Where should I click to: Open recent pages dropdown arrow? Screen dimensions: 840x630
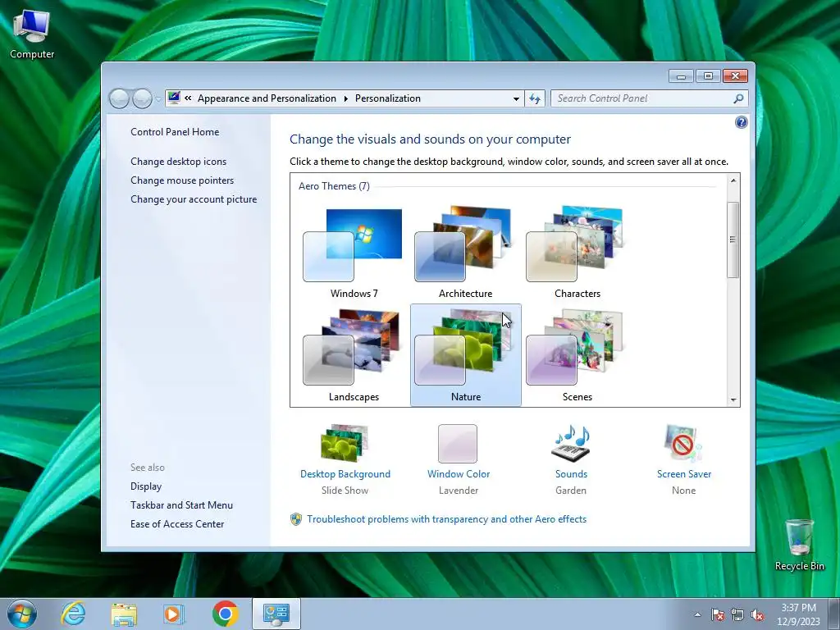pyautogui.click(x=158, y=99)
